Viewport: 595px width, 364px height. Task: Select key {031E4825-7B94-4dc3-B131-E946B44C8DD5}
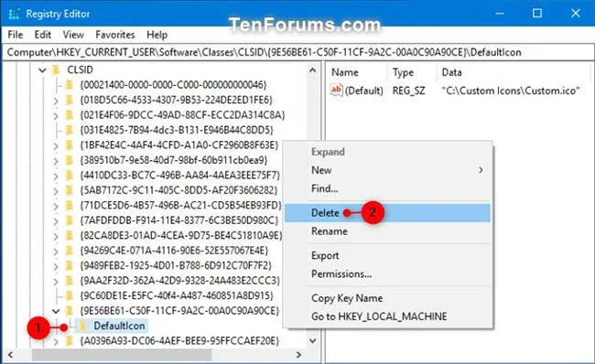point(177,130)
